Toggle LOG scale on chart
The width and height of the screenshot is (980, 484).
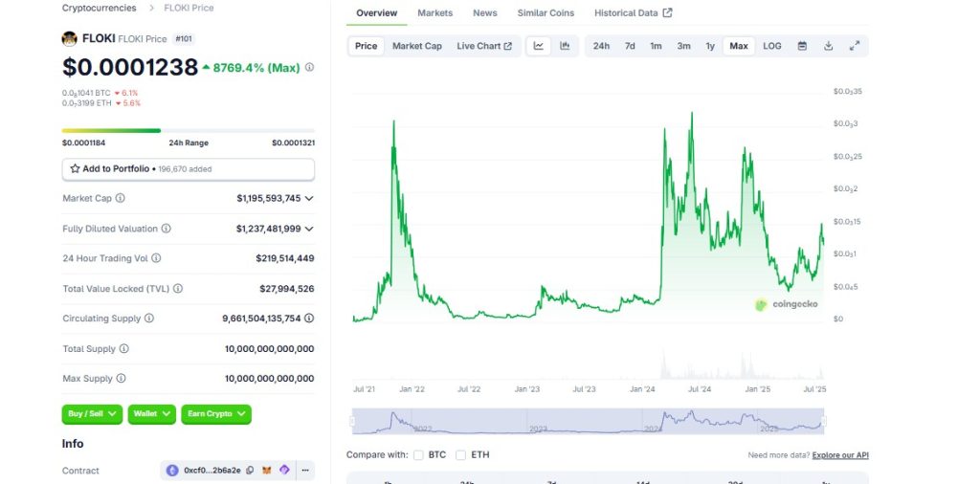[x=772, y=46]
